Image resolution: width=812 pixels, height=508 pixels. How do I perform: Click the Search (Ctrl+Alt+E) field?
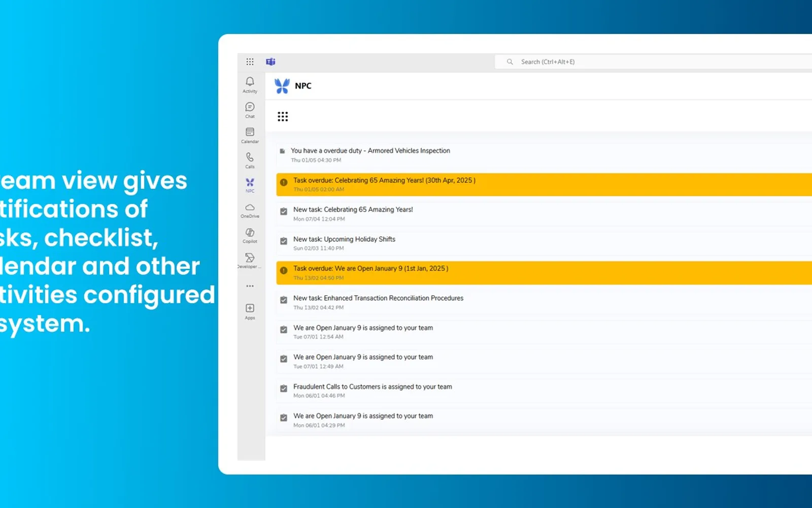(653, 62)
